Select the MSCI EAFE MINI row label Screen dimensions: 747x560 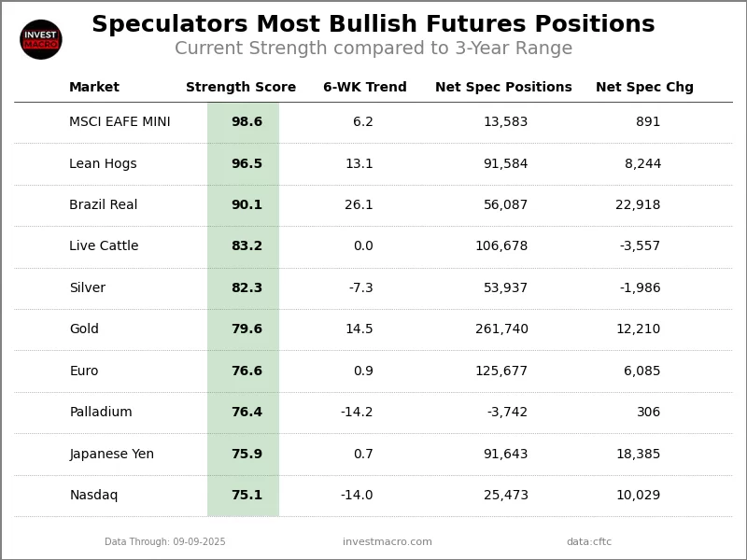click(120, 122)
